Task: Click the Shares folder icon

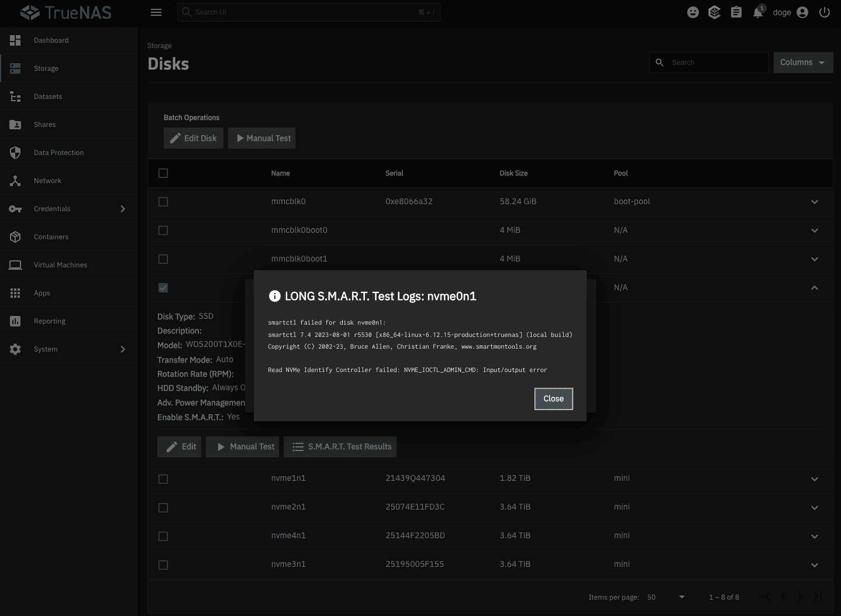Action: [15, 125]
